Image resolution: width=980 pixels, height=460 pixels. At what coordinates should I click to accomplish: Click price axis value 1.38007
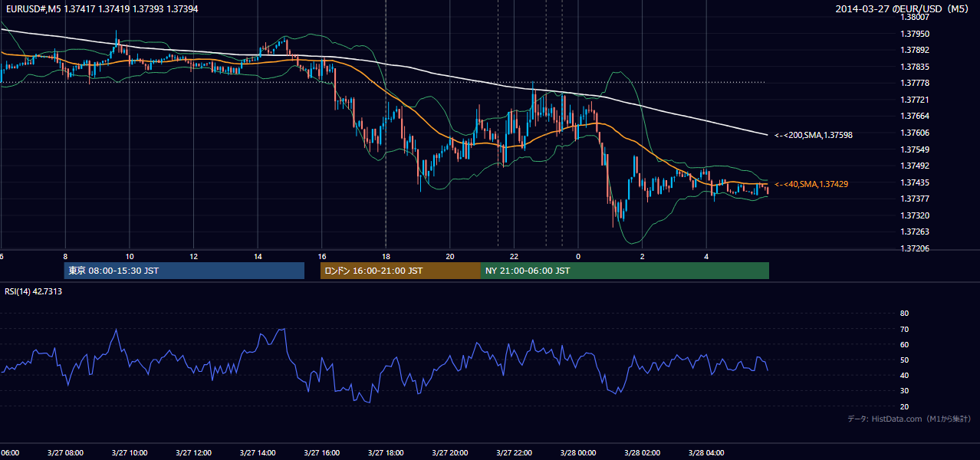point(915,18)
